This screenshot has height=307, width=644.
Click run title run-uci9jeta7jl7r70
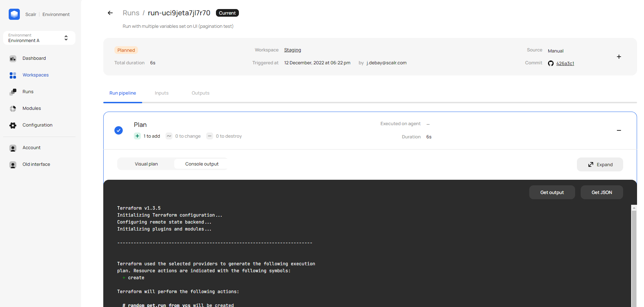click(x=179, y=13)
